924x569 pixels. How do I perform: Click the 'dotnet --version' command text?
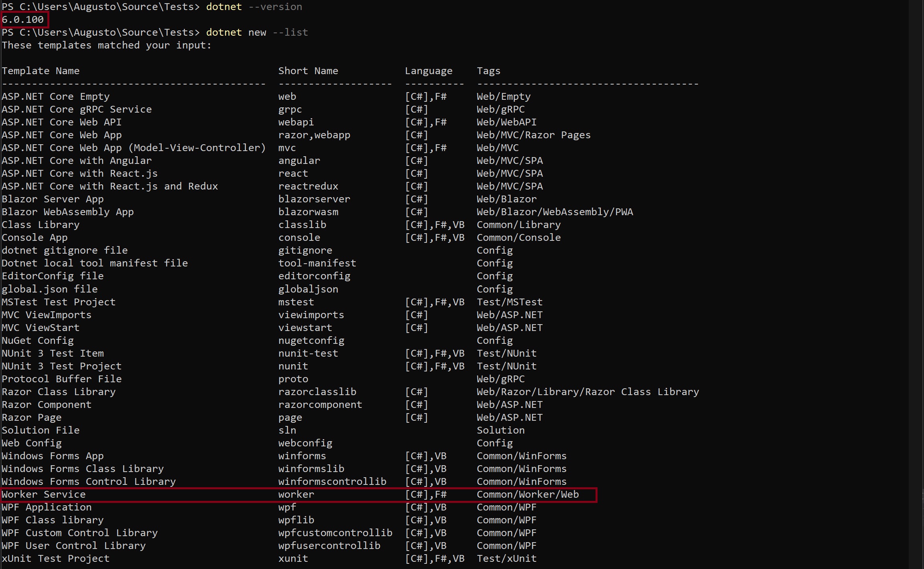point(254,6)
